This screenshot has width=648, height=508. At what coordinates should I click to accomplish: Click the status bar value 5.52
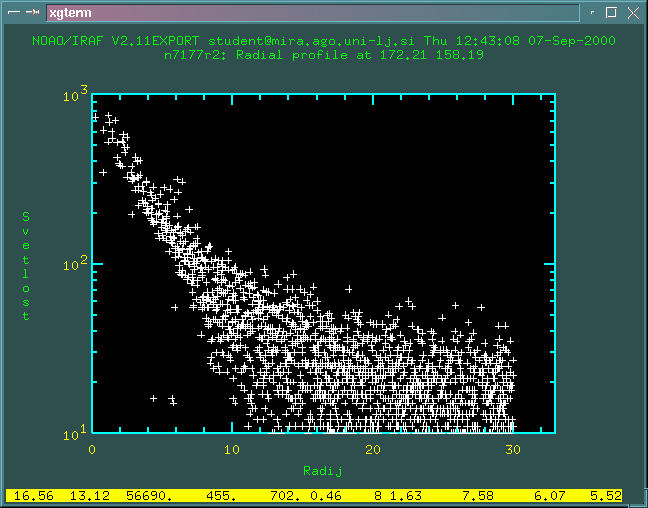click(x=605, y=496)
